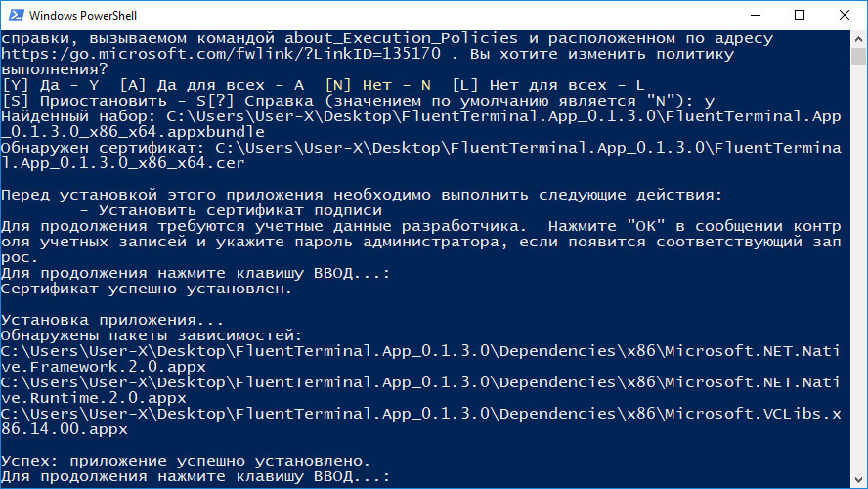The width and height of the screenshot is (868, 489).
Task: Click the 'Успех: приложение успешно установлено' line
Action: coord(186,461)
